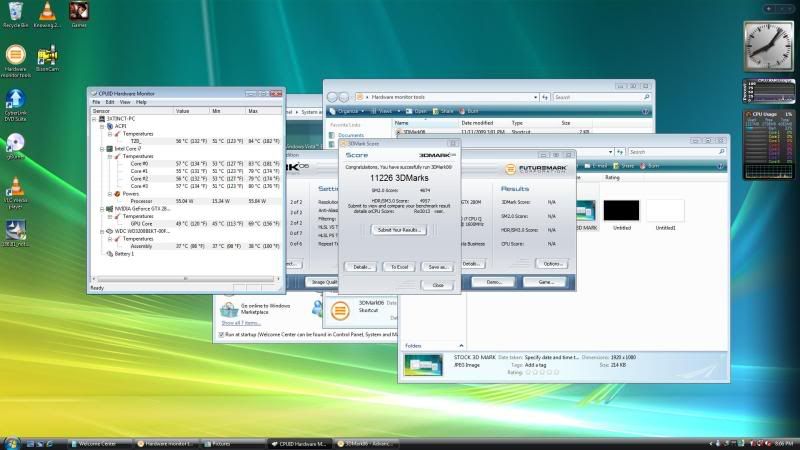Collapse the Powers tree node
Image resolution: width=800 pixels, height=450 pixels.
tap(110, 194)
